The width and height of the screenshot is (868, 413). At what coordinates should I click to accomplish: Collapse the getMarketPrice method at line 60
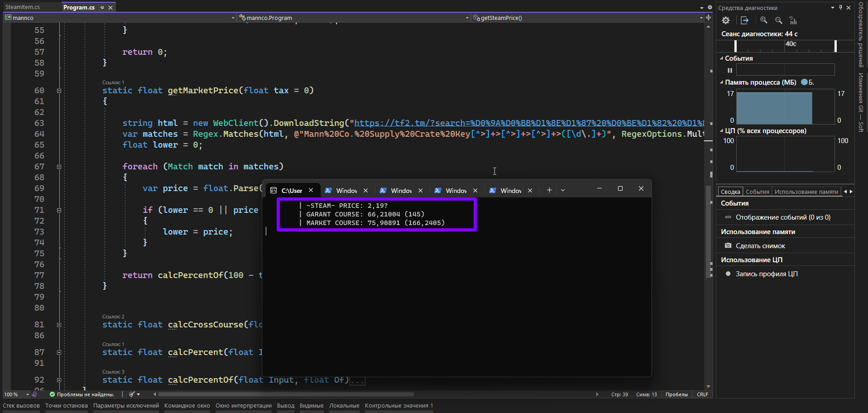coord(59,91)
